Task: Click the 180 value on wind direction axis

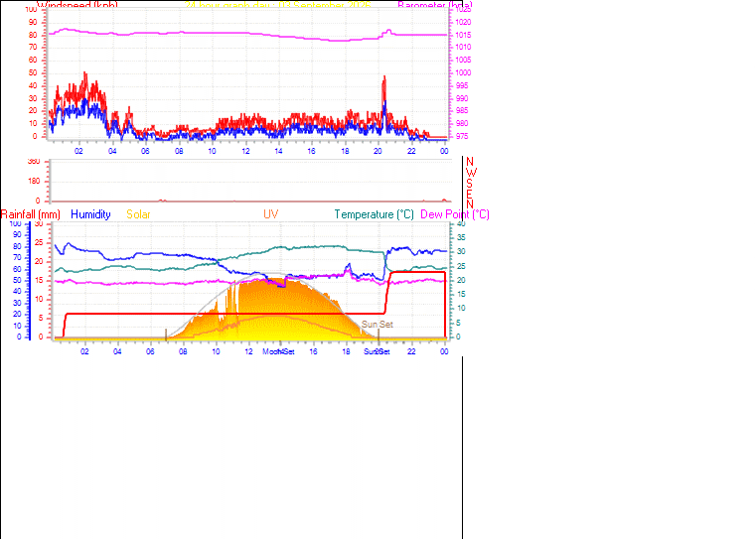Action: tap(34, 181)
